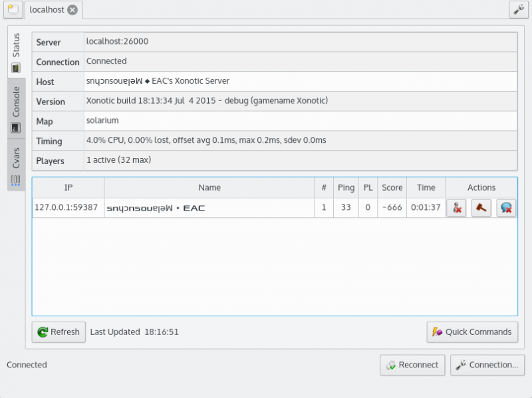Select the Status side tab
Screen dimensions: 532x398
16,52
